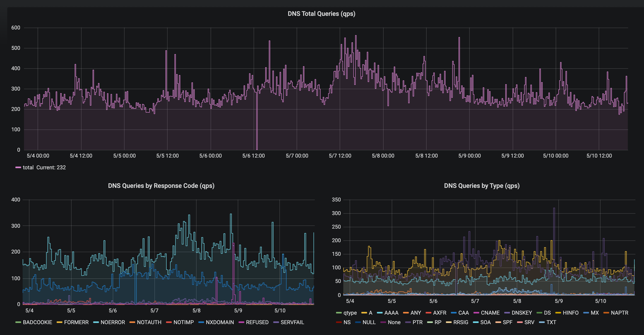644x335 pixels.
Task: Click the PTR legend entry
Action: click(417, 322)
